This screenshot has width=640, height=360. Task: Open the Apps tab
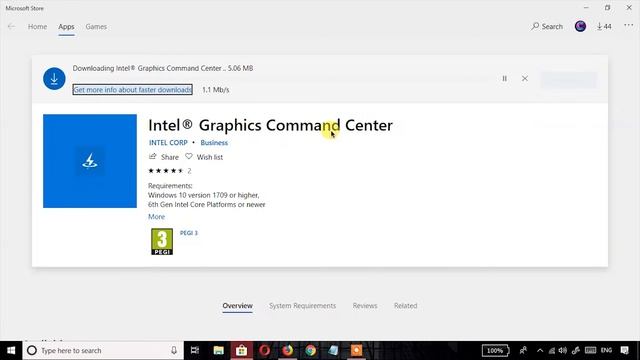click(66, 27)
